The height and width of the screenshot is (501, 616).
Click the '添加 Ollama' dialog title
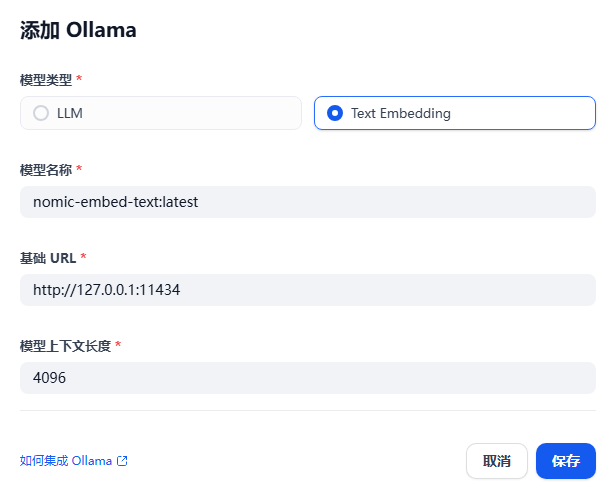(78, 30)
